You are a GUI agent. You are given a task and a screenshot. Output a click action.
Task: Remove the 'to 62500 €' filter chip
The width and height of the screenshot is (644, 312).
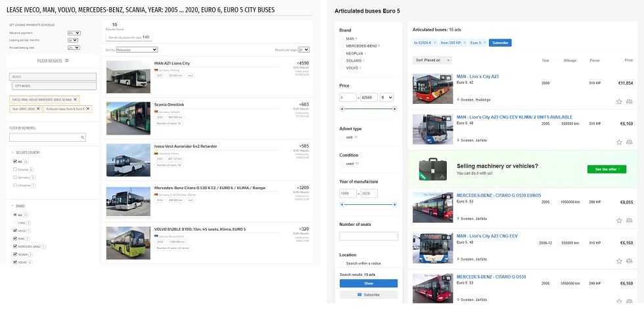click(434, 43)
